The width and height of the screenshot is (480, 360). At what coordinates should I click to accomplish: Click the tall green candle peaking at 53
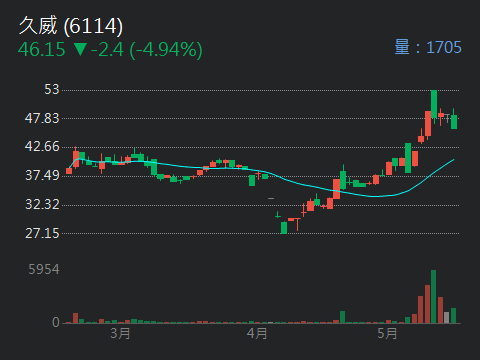(x=434, y=104)
